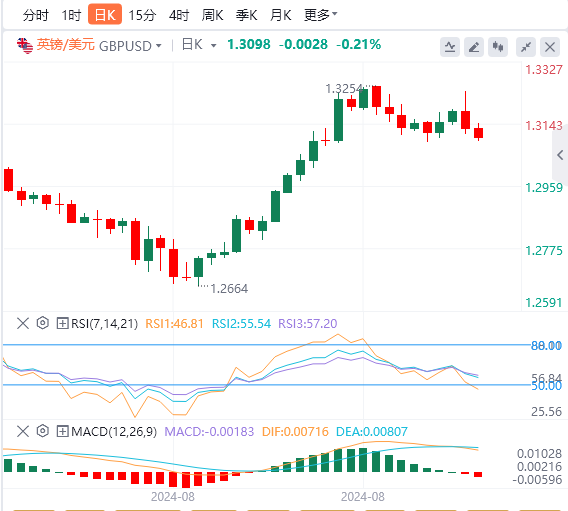Switch to the 15分 timeframe tab
The height and width of the screenshot is (511, 568).
click(142, 15)
